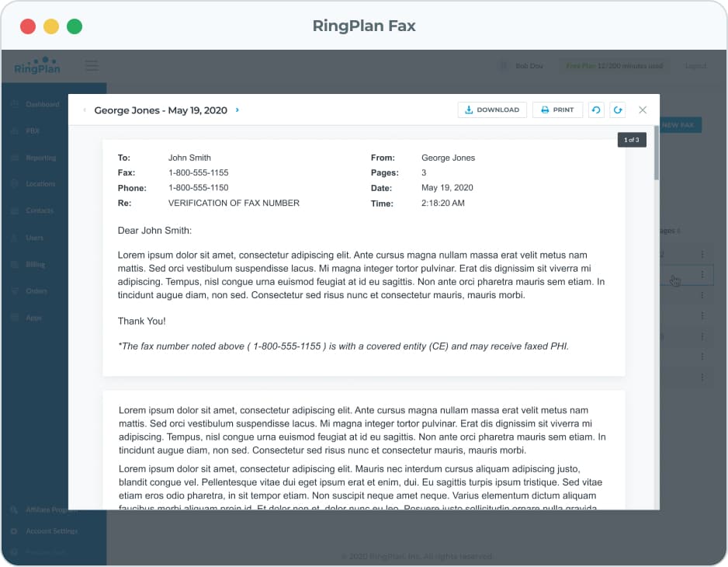Rotate the fax clockwise
This screenshot has height=567, width=728.
point(618,110)
